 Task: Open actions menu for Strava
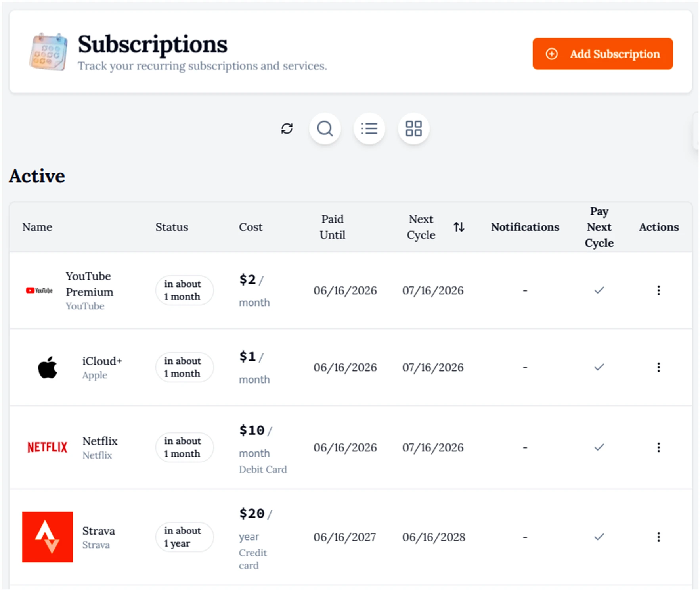[659, 537]
